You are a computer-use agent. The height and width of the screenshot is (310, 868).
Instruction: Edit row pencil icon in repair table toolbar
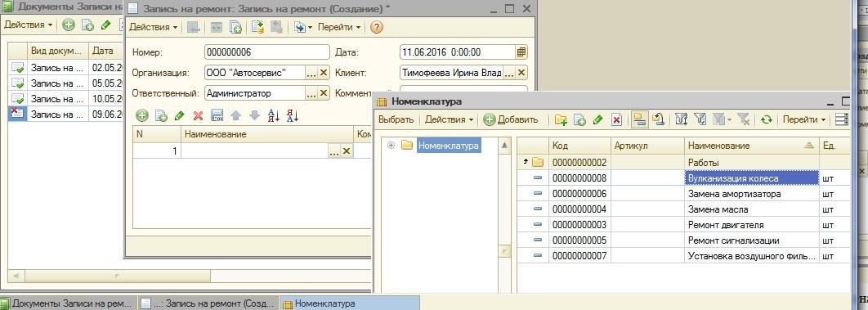[179, 115]
